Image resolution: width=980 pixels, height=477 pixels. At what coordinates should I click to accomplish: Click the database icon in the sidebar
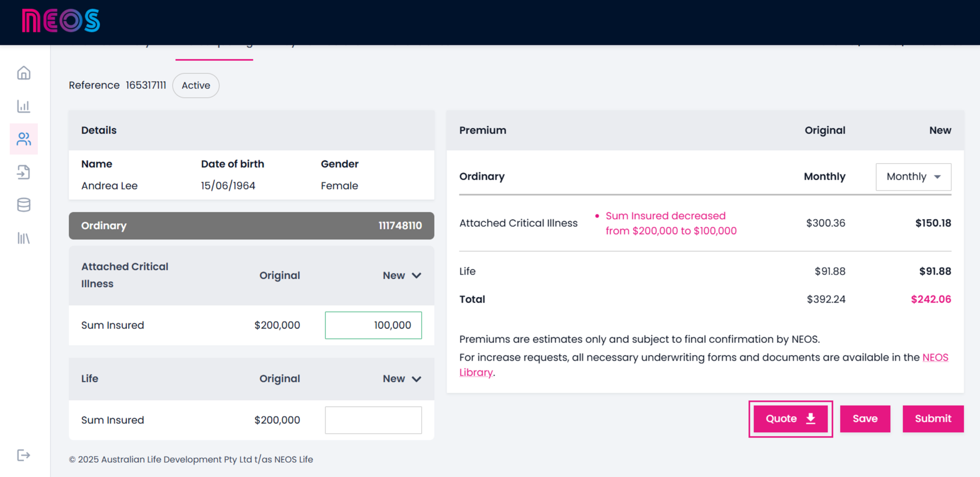coord(23,205)
